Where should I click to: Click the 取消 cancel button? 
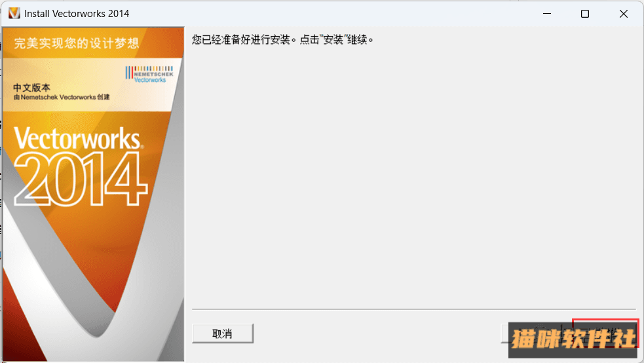[223, 334]
